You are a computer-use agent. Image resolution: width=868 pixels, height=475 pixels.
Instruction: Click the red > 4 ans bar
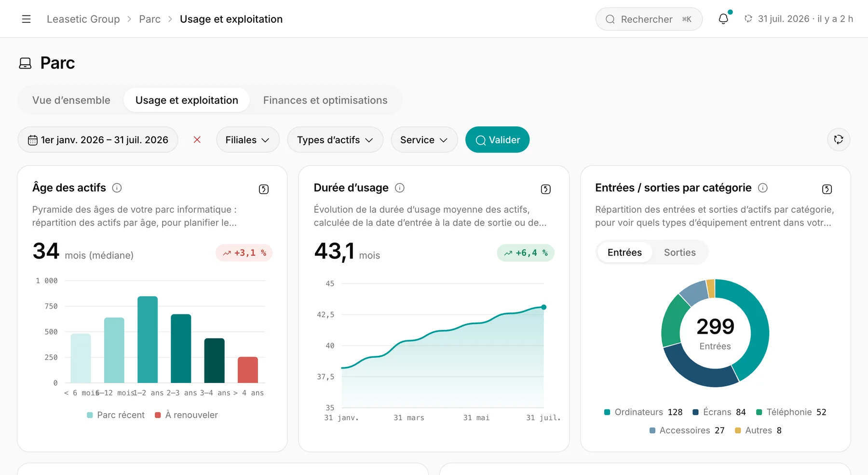(x=248, y=370)
